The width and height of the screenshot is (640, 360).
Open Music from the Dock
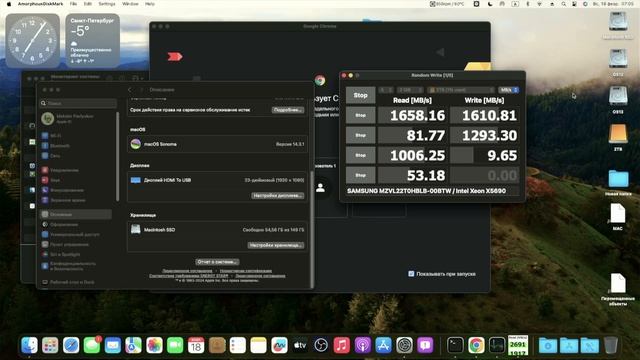tap(342, 345)
